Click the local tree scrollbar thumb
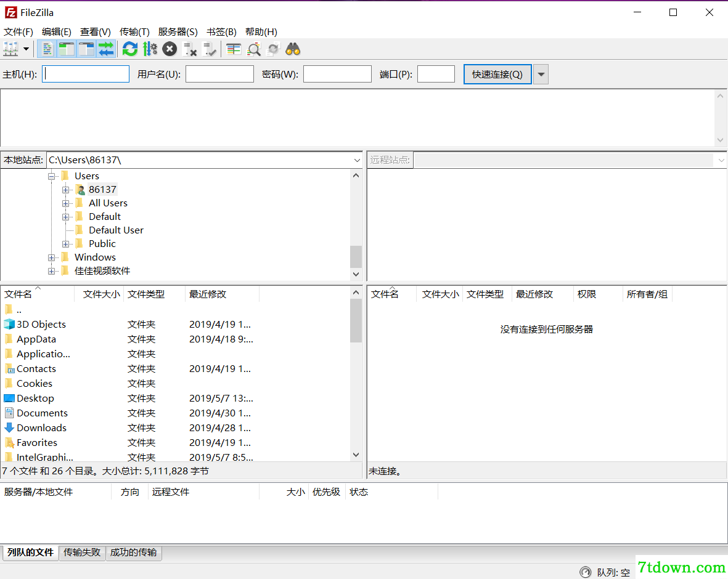The image size is (728, 579). pyautogui.click(x=356, y=257)
